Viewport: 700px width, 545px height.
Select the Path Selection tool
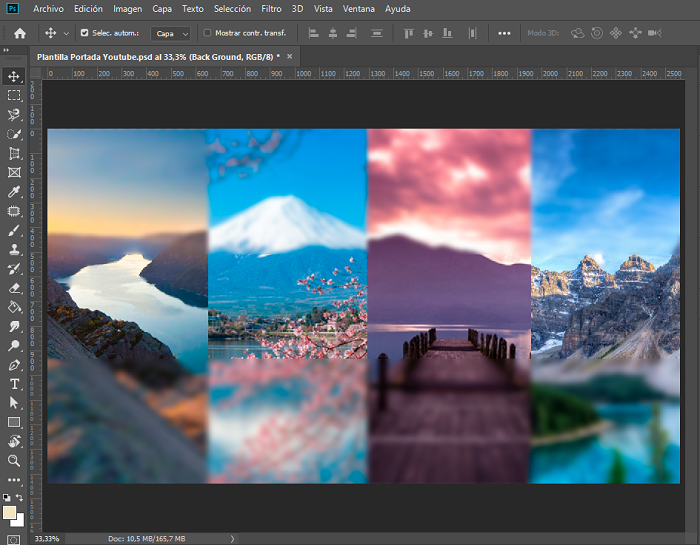[14, 403]
